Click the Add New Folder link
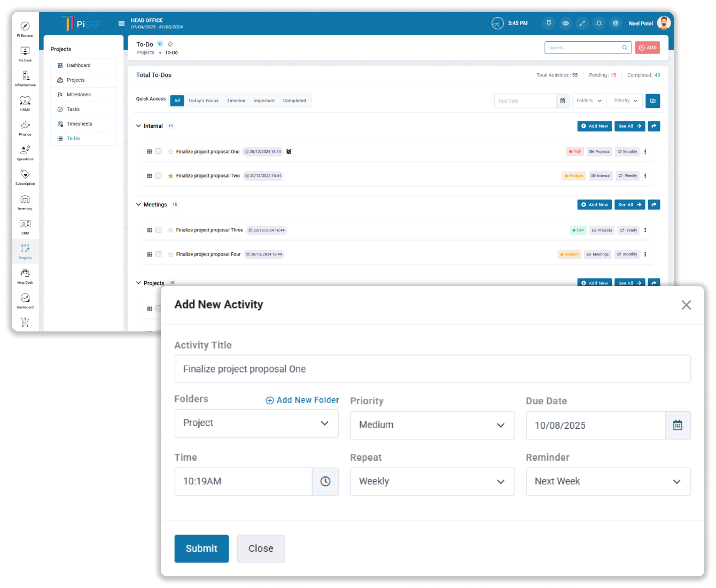This screenshot has width=716, height=588. 302,400
